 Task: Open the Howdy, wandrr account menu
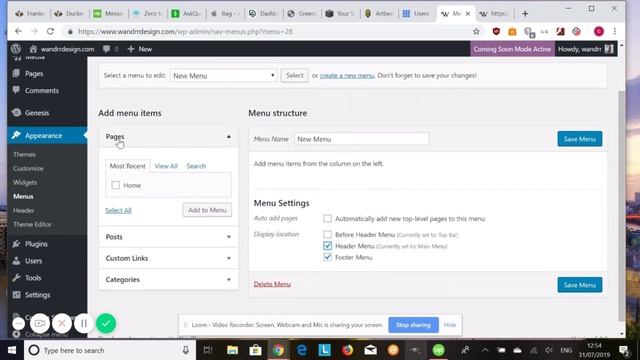coord(586,49)
